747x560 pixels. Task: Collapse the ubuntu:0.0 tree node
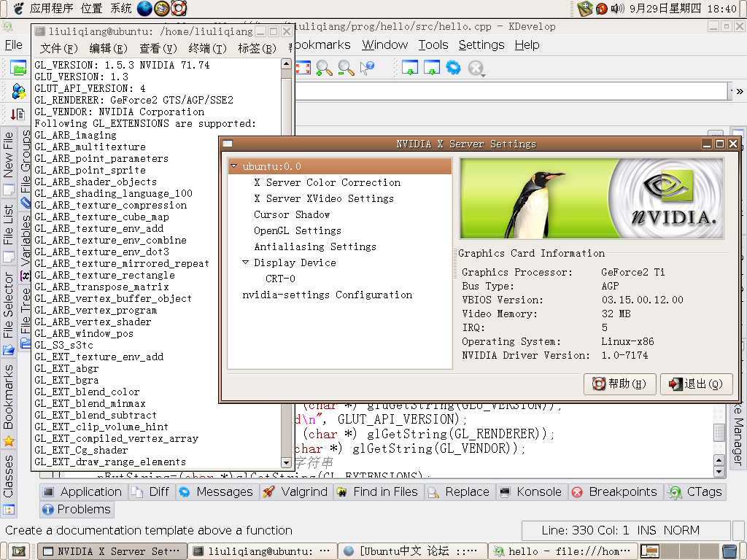pos(234,166)
